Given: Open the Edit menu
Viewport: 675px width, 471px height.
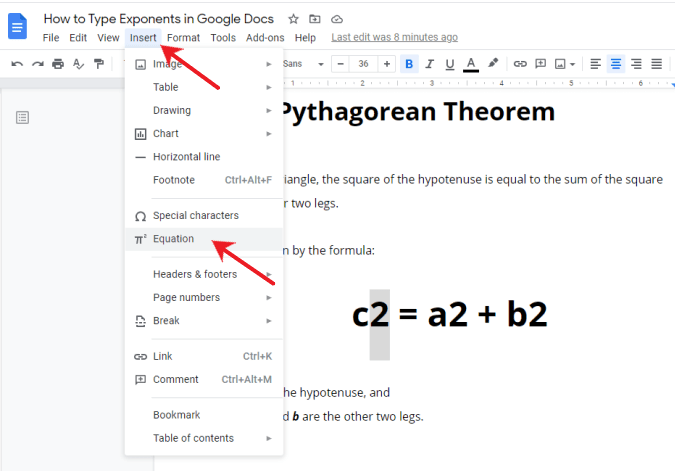Looking at the screenshot, I should (x=78, y=38).
